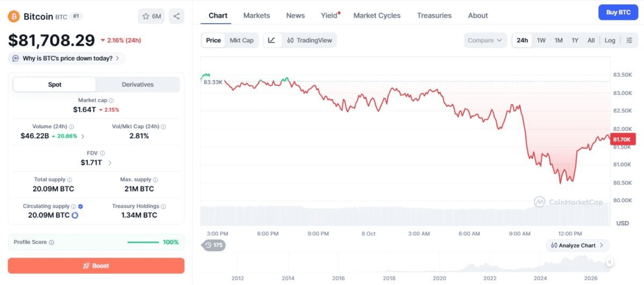This screenshot has width=644, height=285.
Task: Click Market cap info icon
Action: click(x=111, y=100)
